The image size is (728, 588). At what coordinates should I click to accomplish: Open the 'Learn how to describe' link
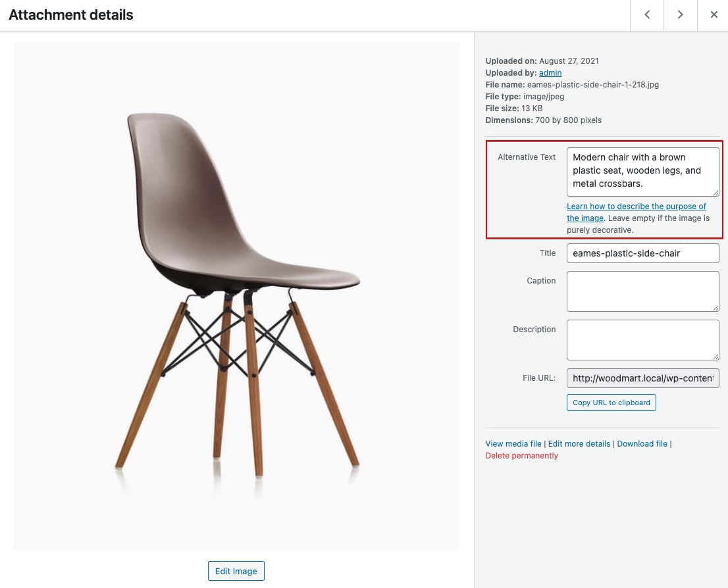coord(636,207)
